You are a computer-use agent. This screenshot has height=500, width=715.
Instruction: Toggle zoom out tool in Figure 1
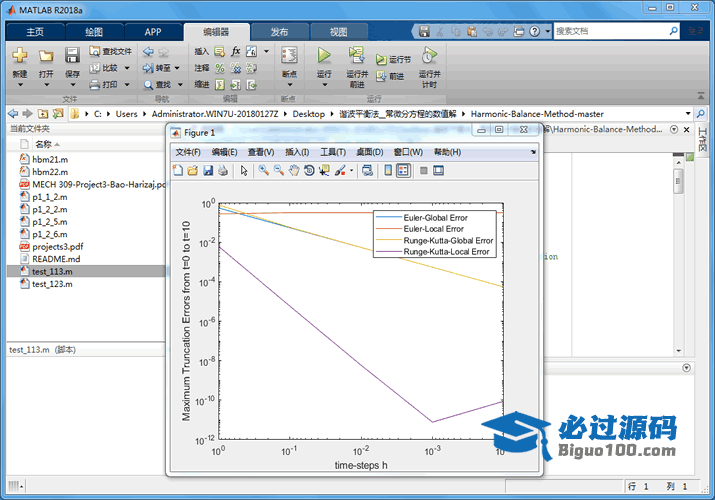279,170
